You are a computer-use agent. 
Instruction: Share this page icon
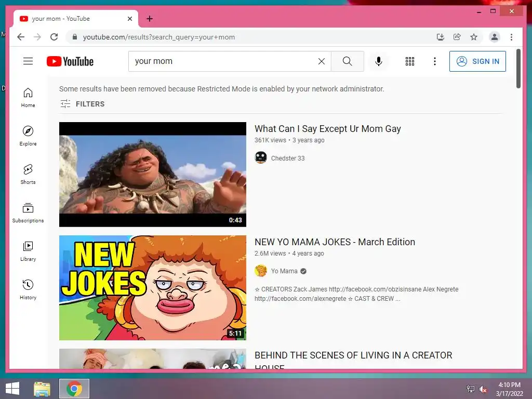coord(457,37)
